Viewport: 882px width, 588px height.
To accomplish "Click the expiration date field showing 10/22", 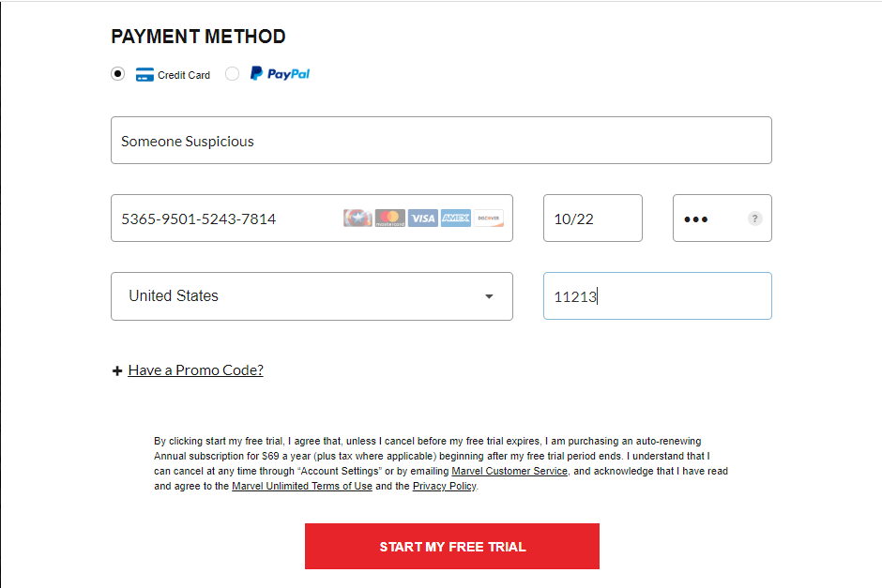I will [x=592, y=219].
